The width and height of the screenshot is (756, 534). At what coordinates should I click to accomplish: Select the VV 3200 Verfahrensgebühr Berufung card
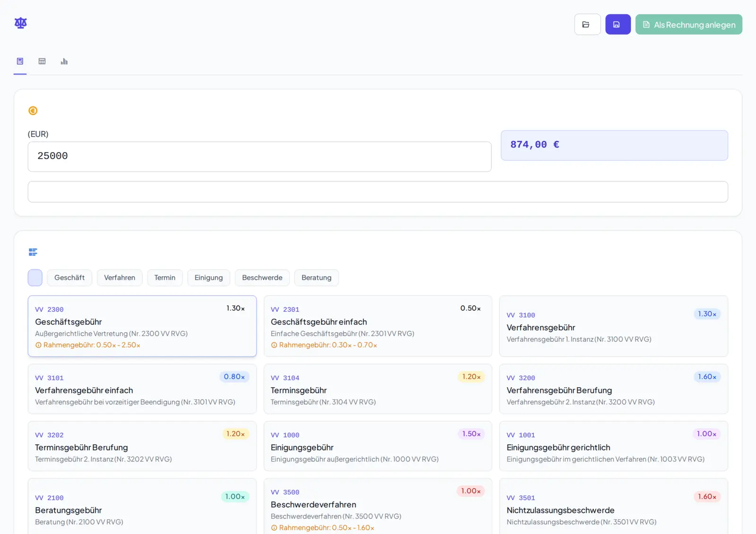click(613, 389)
